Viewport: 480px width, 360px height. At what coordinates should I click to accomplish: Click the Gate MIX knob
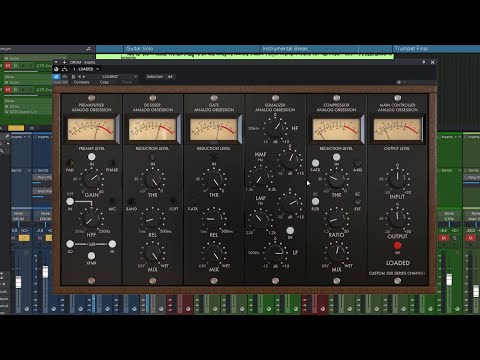pyautogui.click(x=214, y=254)
